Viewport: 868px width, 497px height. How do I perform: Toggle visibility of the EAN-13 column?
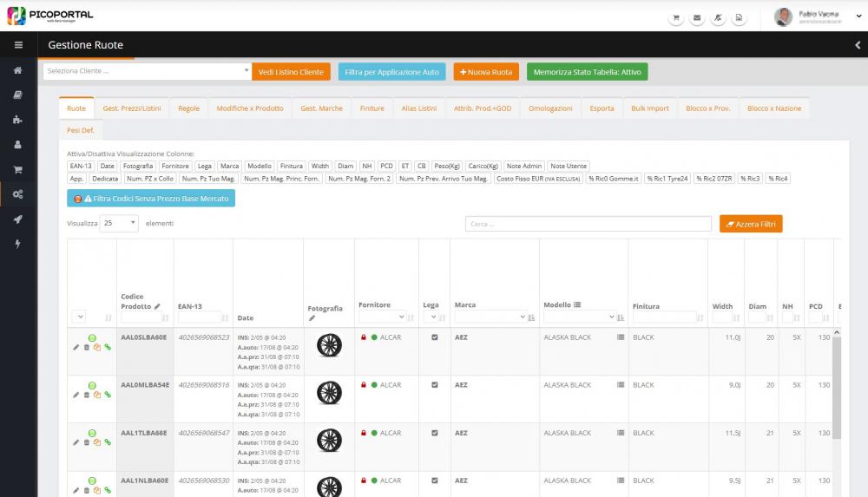pyautogui.click(x=81, y=166)
